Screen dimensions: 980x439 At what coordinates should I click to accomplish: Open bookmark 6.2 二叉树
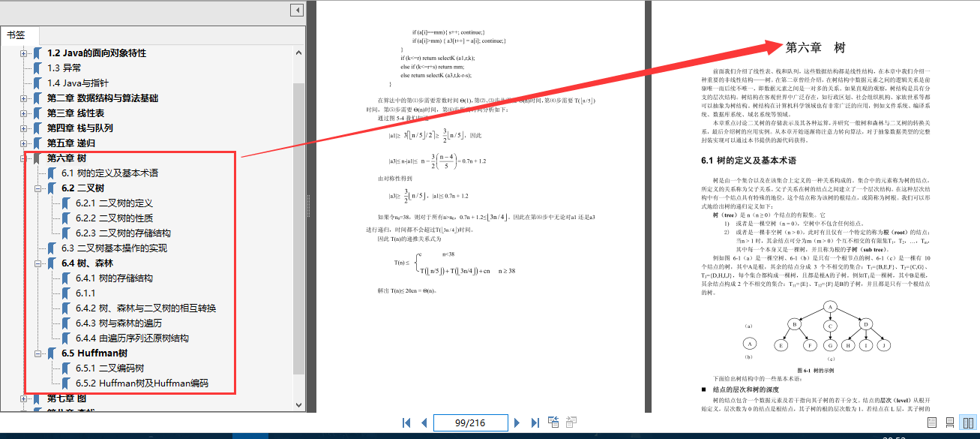82,188
